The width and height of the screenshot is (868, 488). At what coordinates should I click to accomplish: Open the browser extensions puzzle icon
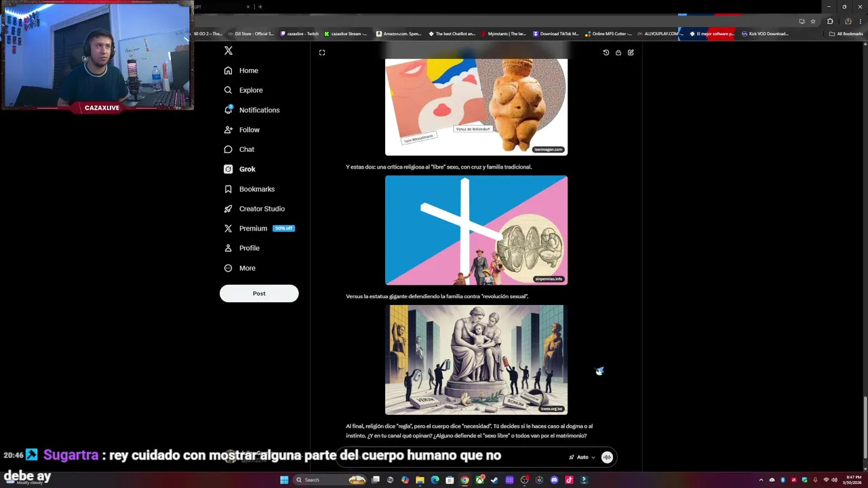coord(830,21)
